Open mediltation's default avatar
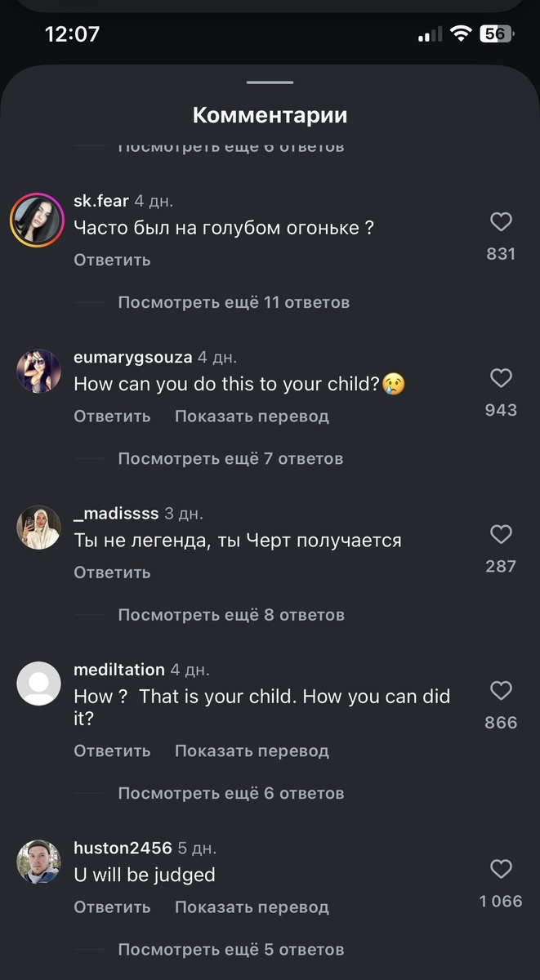The height and width of the screenshot is (980, 540). (38, 684)
